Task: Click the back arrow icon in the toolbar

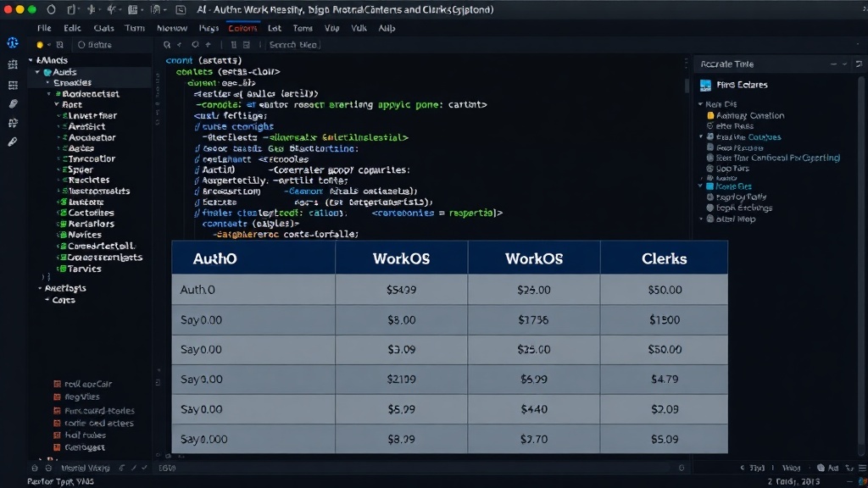Action: click(x=179, y=45)
